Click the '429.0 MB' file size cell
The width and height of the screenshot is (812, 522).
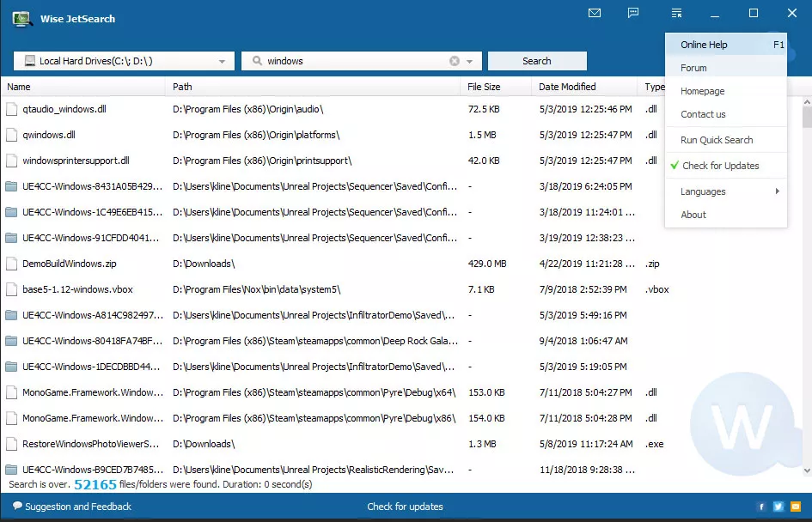pyautogui.click(x=487, y=264)
